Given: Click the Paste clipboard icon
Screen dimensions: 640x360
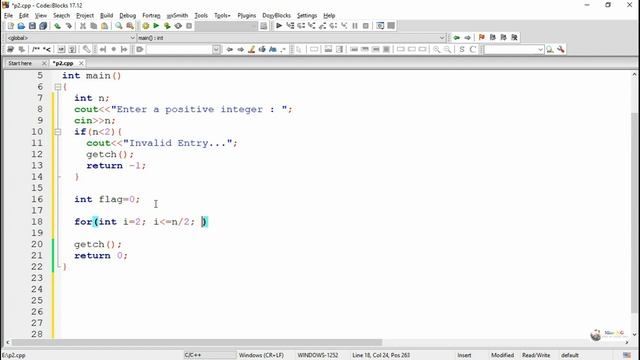Looking at the screenshot, I should pyautogui.click(x=104, y=26).
